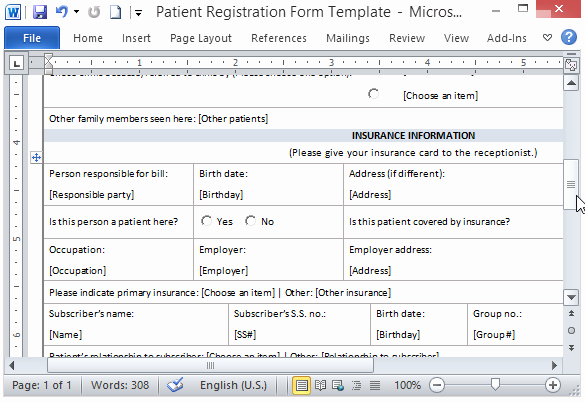The height and width of the screenshot is (402, 585).
Task: Click [Address] under Address (if different)
Action: click(x=370, y=195)
